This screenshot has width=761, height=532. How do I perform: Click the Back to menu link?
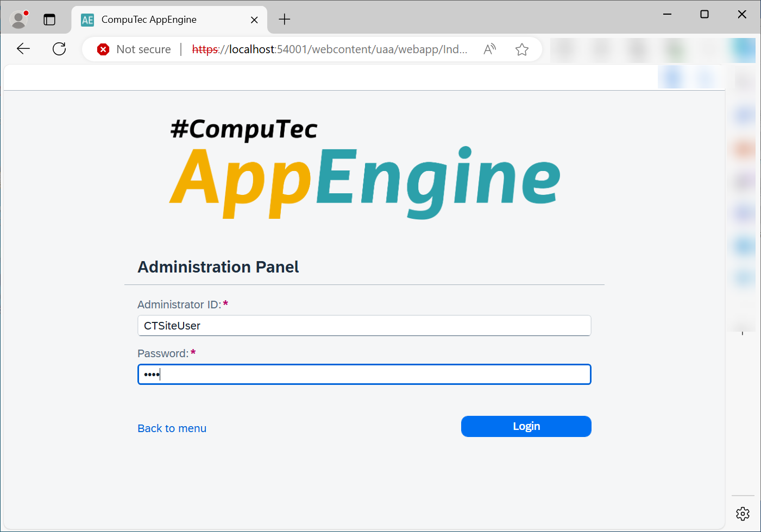coord(172,428)
